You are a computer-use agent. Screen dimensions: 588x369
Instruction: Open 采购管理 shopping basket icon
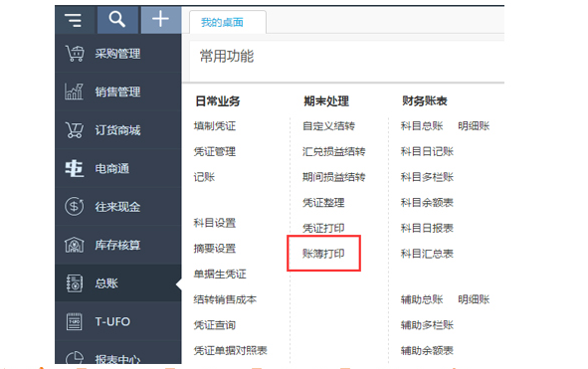click(x=75, y=54)
